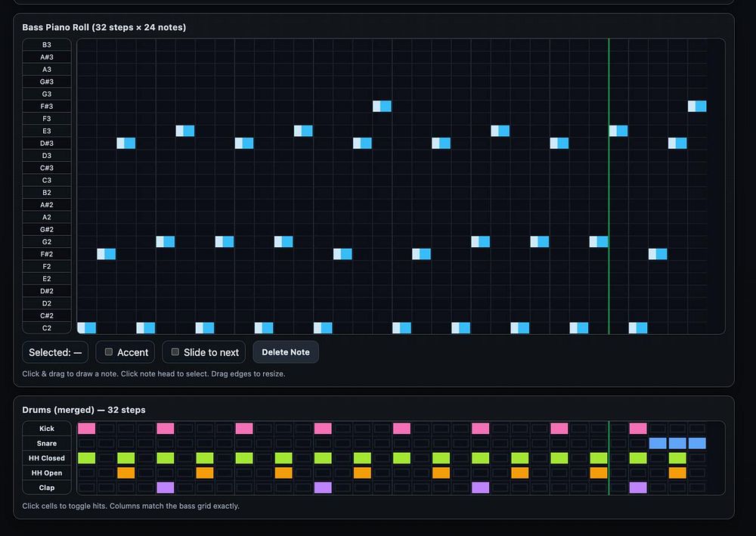756x536 pixels.
Task: Click the Kick drum row label
Action: click(x=47, y=429)
